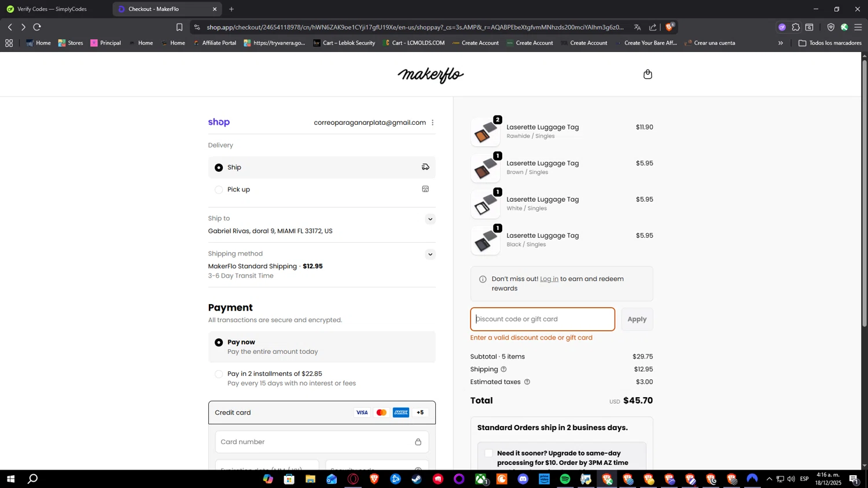Open the cart bag icon in MakerFlo header
This screenshot has width=868, height=488.
648,74
